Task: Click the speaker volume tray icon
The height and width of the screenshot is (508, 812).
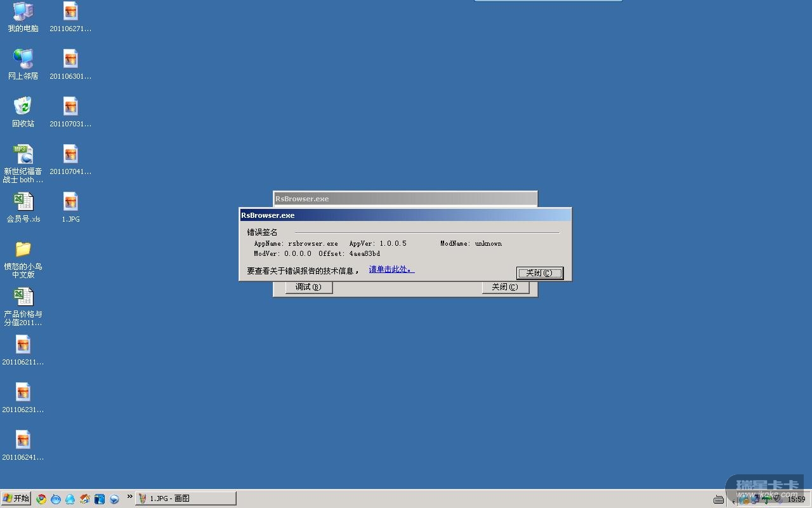Action: pyautogui.click(x=777, y=500)
